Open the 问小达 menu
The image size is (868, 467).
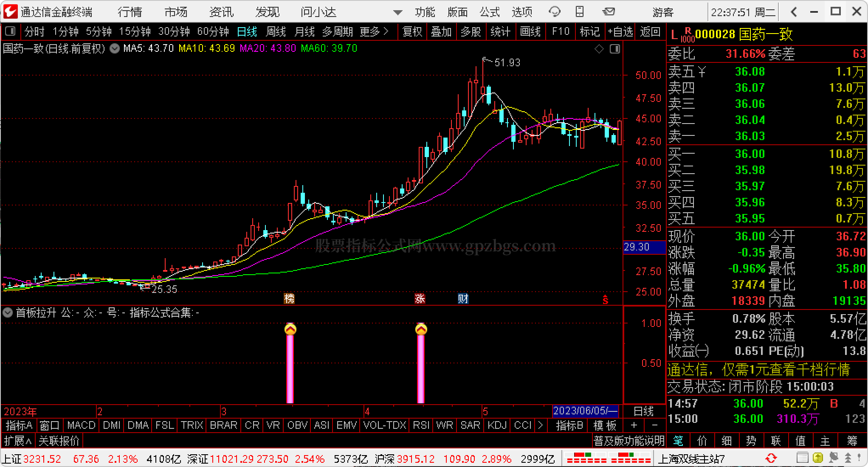(x=318, y=12)
